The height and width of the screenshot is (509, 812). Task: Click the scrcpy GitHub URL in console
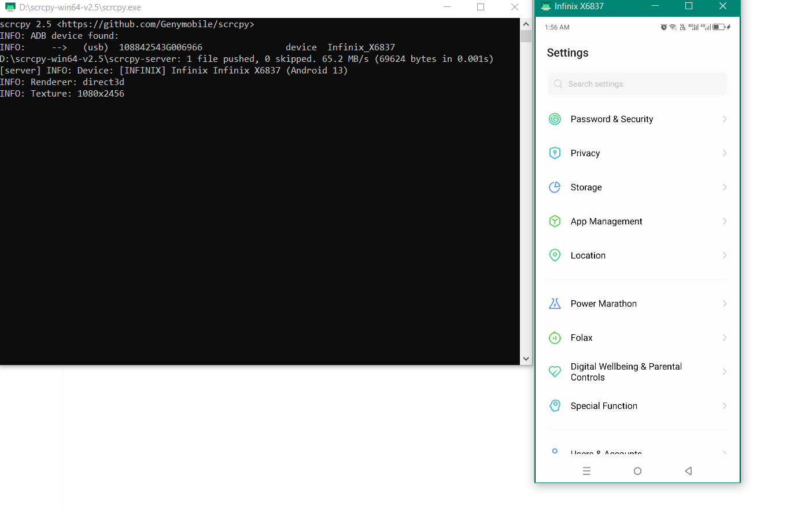click(156, 24)
